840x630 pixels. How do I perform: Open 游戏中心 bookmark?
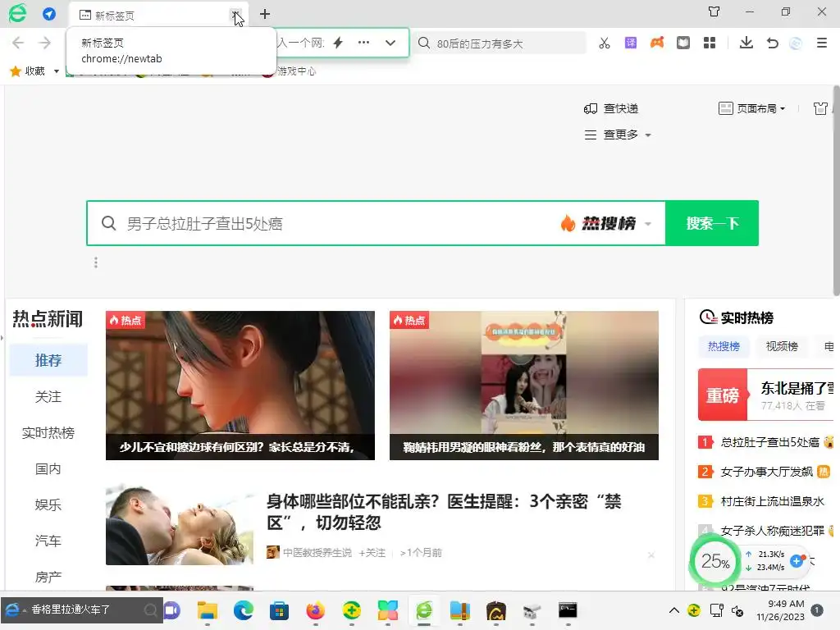(x=296, y=71)
